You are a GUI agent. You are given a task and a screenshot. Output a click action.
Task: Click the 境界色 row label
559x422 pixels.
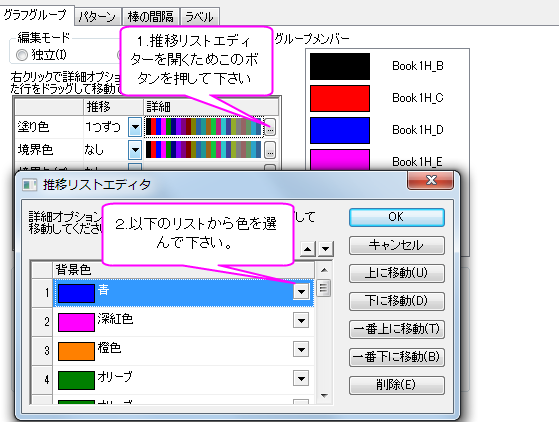pyautogui.click(x=35, y=149)
